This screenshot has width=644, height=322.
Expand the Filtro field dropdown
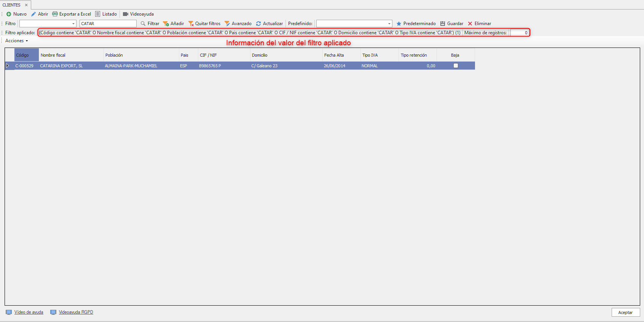pyautogui.click(x=73, y=24)
